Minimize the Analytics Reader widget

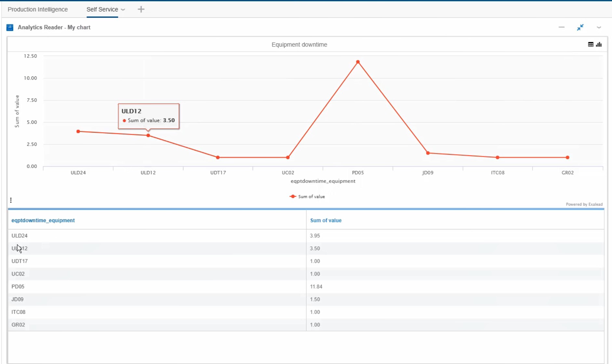tap(562, 27)
